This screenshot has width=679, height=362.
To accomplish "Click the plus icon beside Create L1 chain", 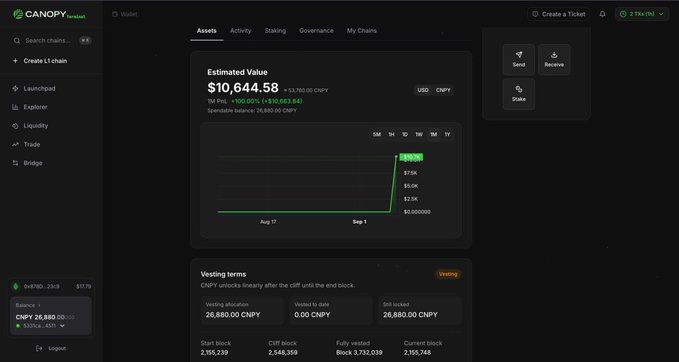I will point(16,61).
